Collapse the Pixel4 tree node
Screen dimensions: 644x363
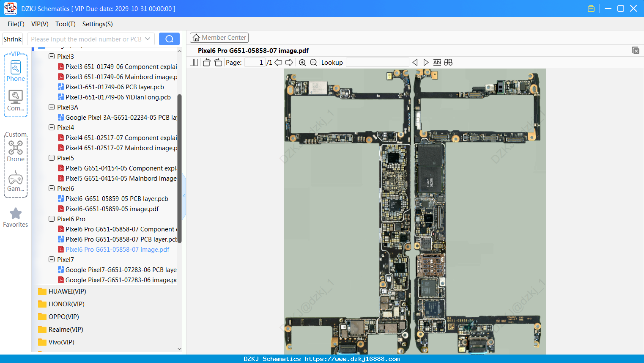tap(52, 128)
